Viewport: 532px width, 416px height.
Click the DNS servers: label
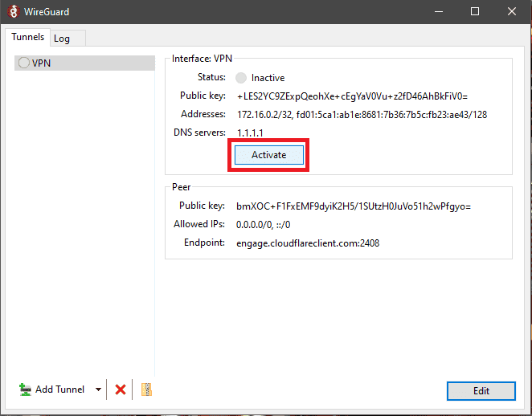point(199,133)
